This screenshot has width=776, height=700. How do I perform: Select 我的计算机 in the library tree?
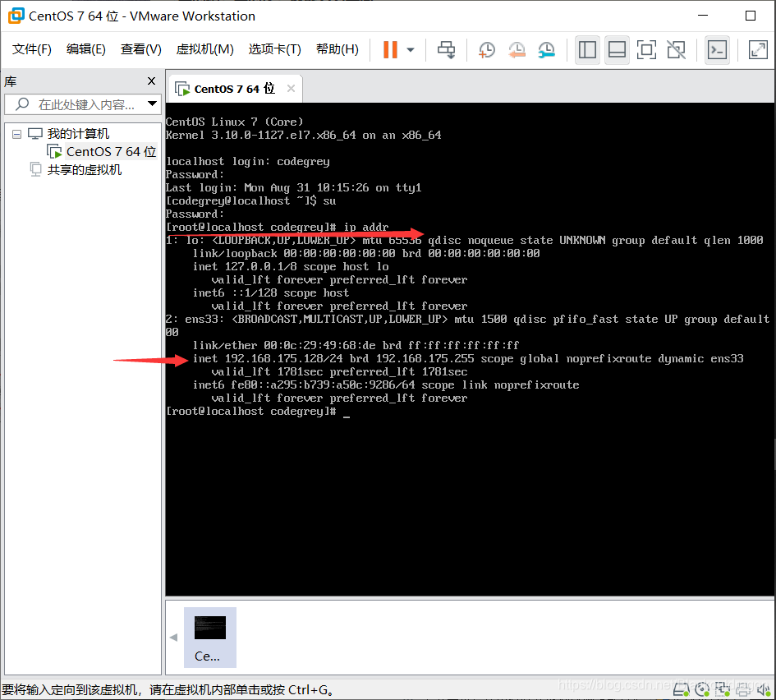tap(78, 134)
